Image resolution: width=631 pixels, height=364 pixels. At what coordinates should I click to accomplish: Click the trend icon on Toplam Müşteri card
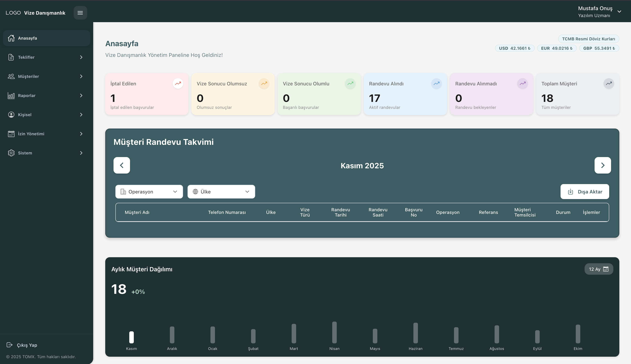pos(608,83)
